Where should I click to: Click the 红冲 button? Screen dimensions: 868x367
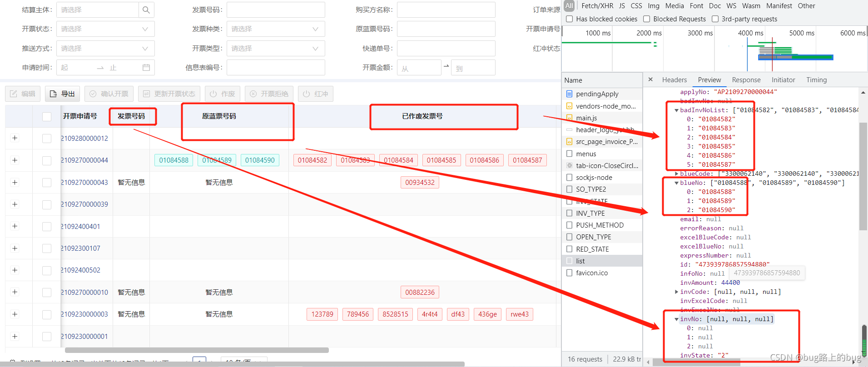click(316, 94)
